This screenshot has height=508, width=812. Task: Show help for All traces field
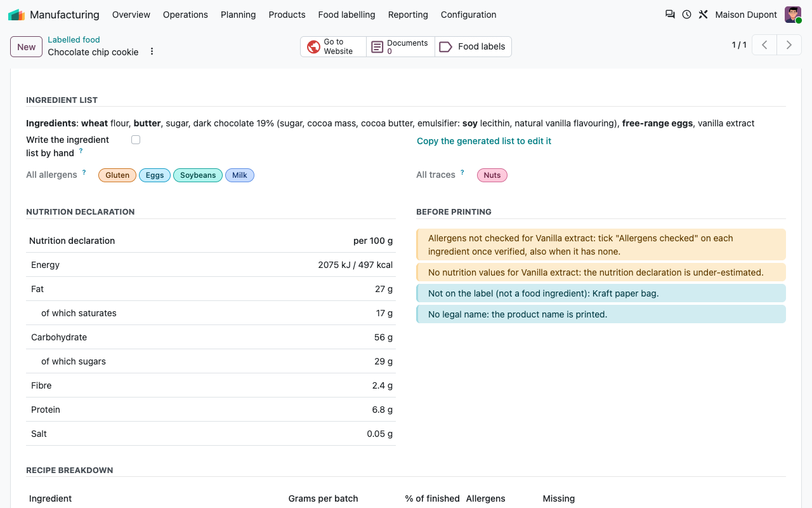(462, 172)
